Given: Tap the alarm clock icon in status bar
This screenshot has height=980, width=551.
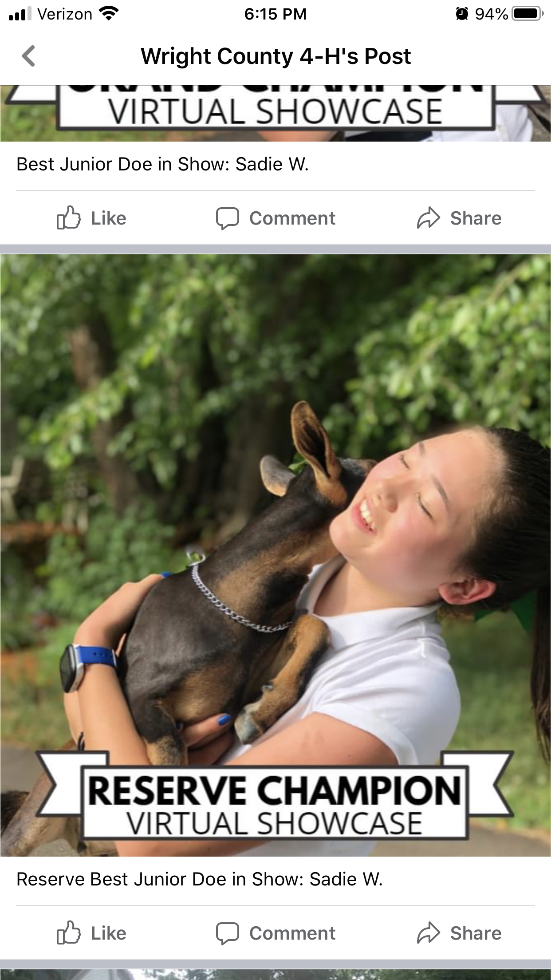Looking at the screenshot, I should coord(462,14).
